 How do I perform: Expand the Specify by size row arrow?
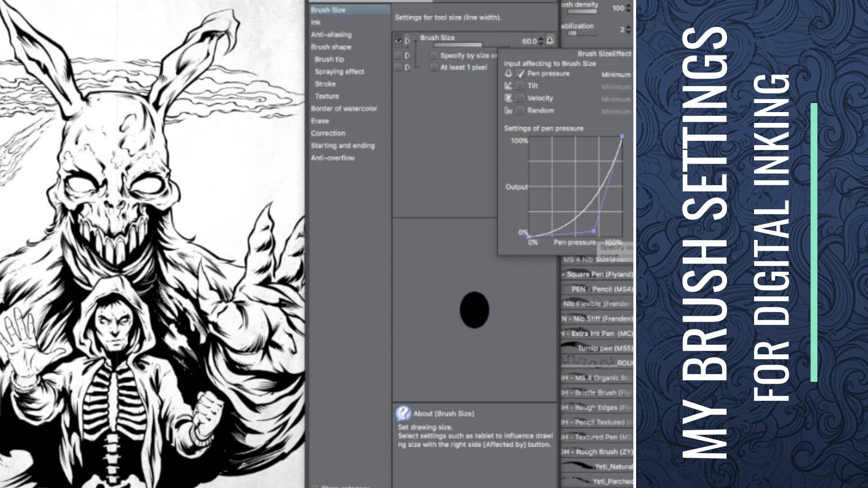tap(407, 56)
